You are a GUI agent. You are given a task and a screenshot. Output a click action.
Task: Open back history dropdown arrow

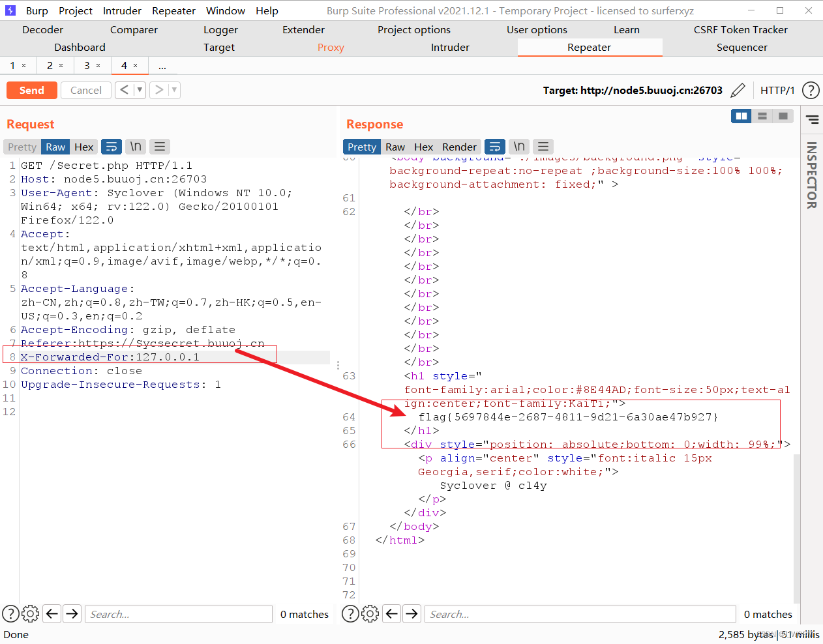[140, 90]
